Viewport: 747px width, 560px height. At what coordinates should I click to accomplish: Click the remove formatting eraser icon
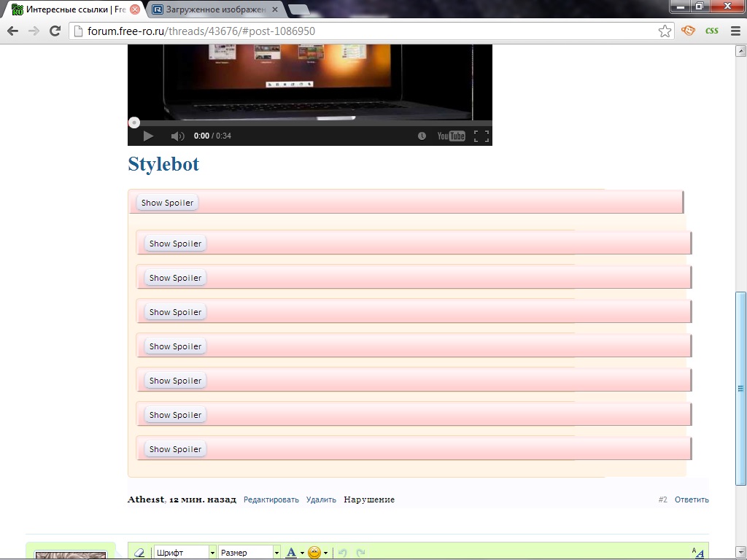coord(139,553)
